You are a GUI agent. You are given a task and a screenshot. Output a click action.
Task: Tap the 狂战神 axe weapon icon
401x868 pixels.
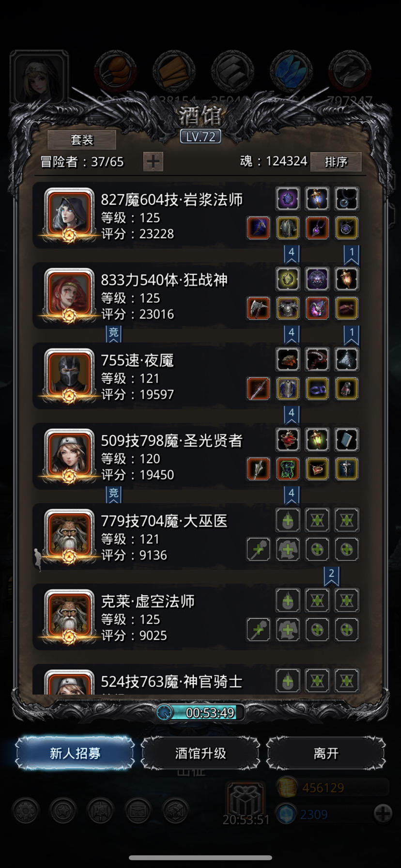(258, 308)
